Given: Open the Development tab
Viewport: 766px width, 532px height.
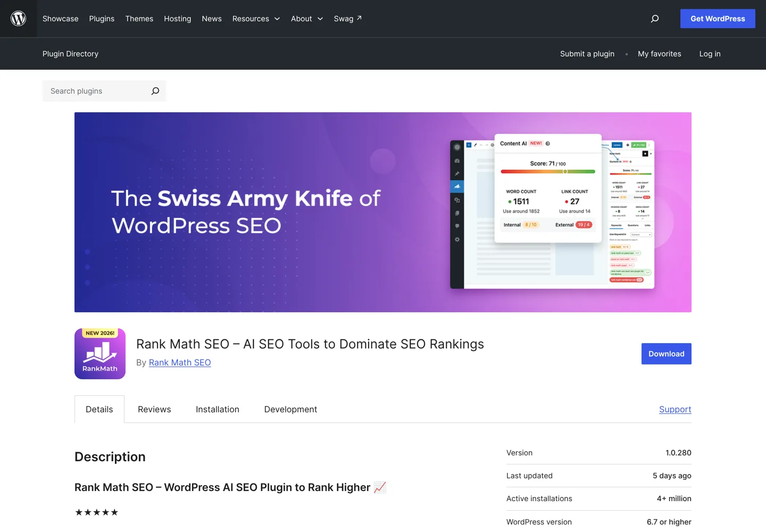Looking at the screenshot, I should [x=290, y=409].
